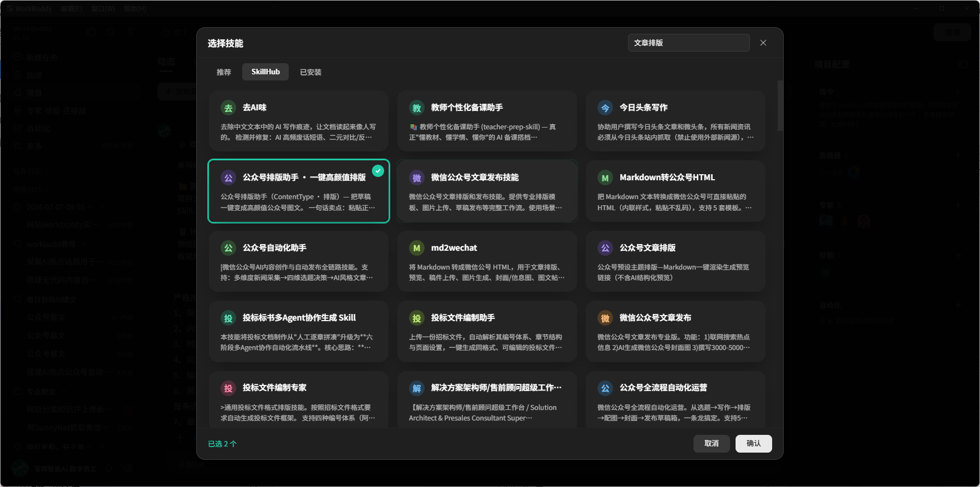
Task: Click 去AI味 description text
Action: tap(298, 132)
